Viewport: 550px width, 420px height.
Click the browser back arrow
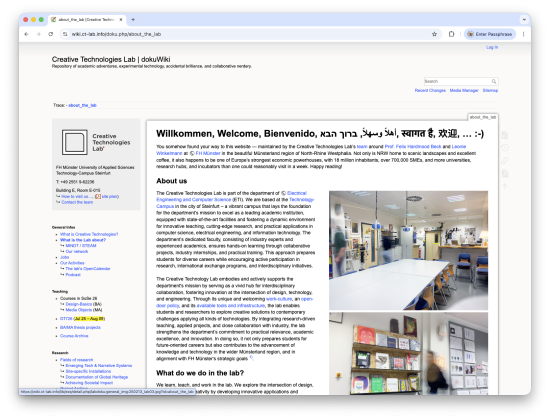point(26,34)
